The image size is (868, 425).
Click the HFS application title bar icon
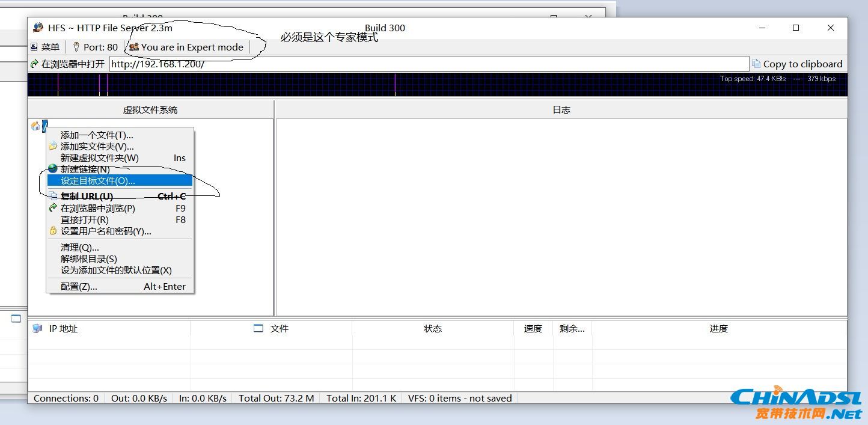38,28
